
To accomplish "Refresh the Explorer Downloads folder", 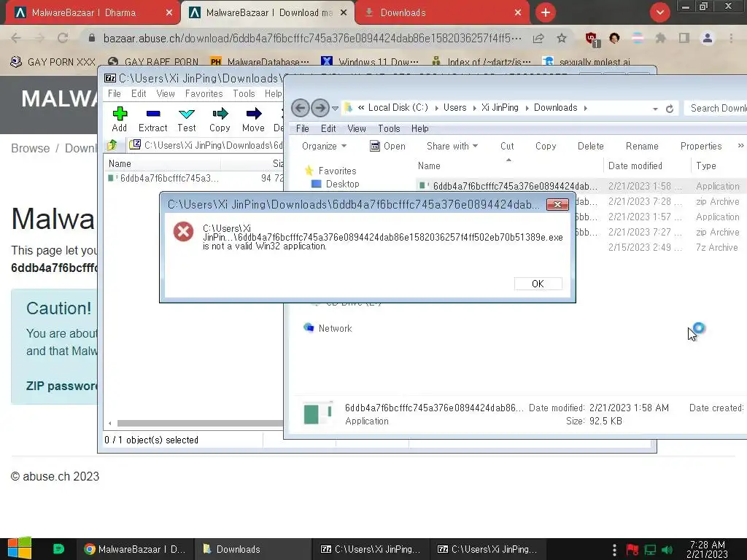I will pos(670,109).
